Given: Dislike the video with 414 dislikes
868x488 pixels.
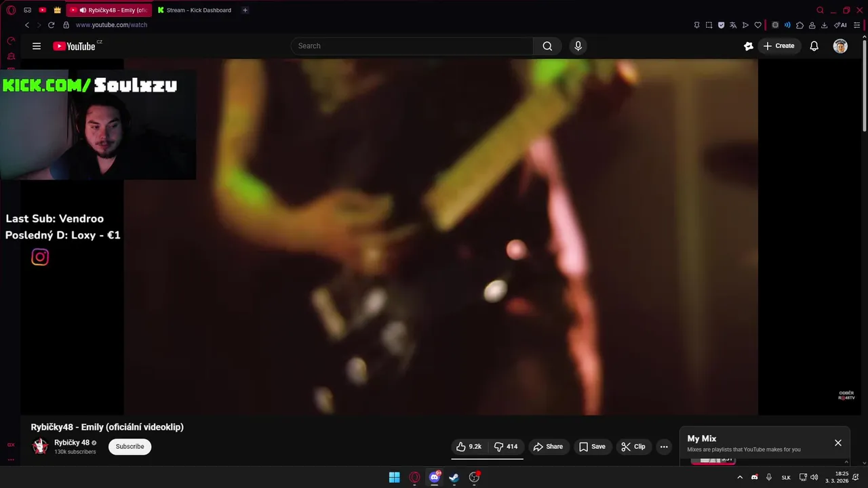Looking at the screenshot, I should (x=506, y=447).
